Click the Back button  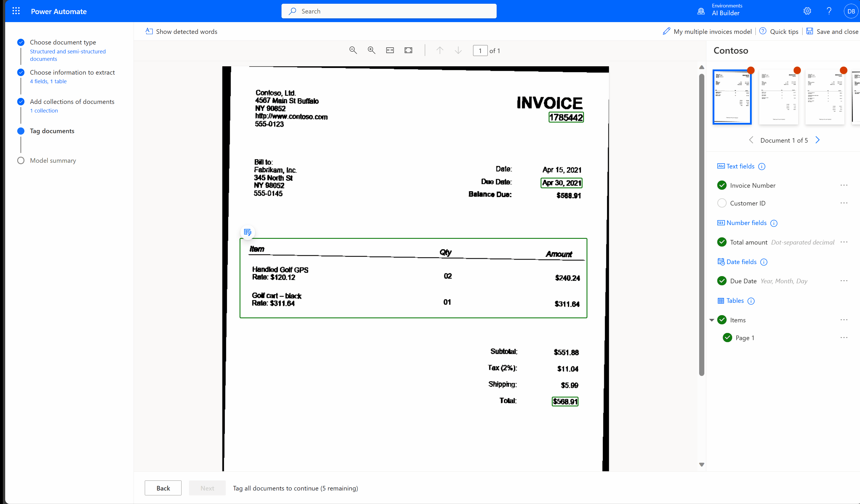tap(163, 488)
